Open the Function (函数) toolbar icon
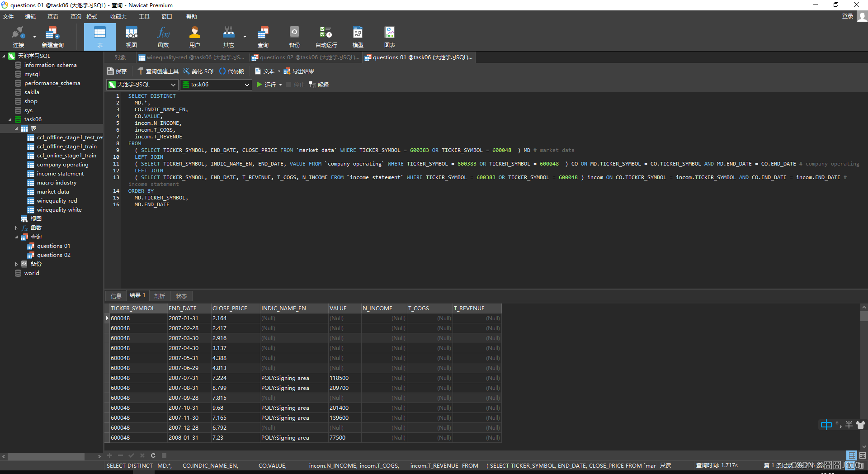868x474 pixels. [163, 37]
